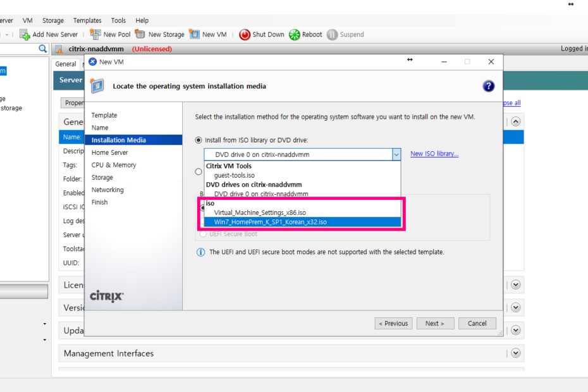Open the Help menu
Screen dimensions: 588x392
click(142, 20)
